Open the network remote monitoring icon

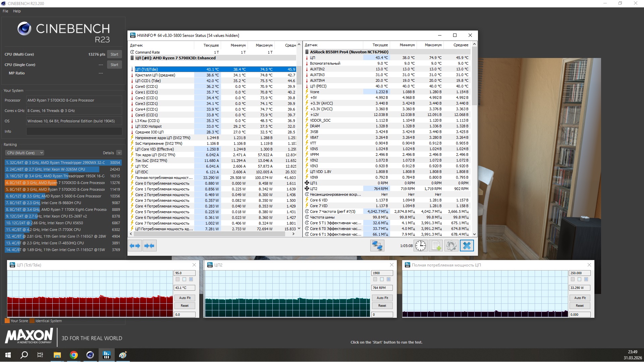tap(377, 246)
